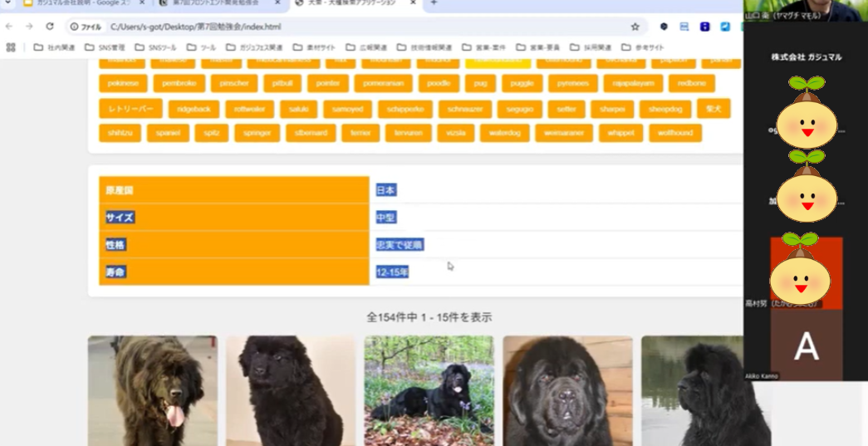This screenshot has width=868, height=446.
Task: Click the ファイル site info chip
Action: coord(86,27)
